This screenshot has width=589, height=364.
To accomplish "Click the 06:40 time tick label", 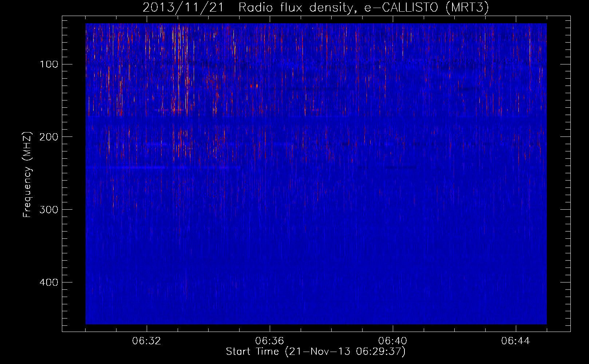I will click(x=393, y=341).
